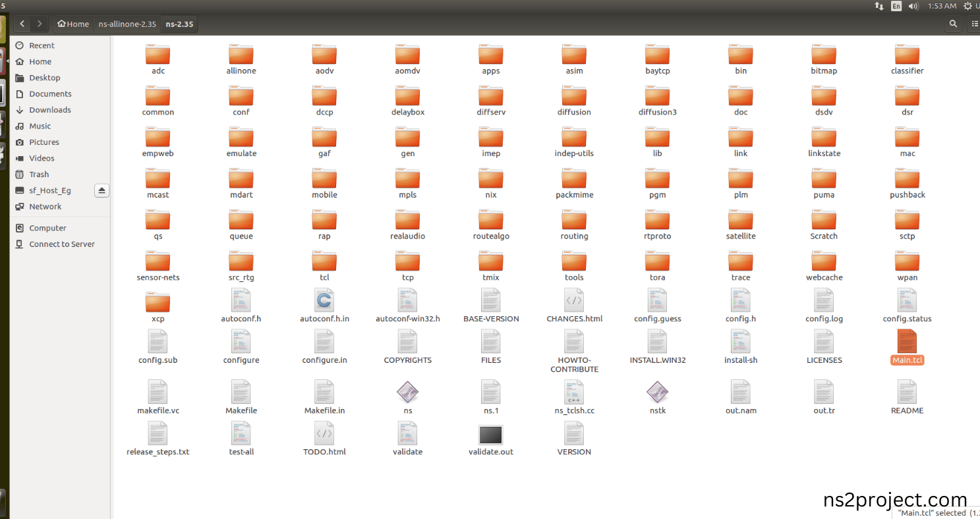Open the tcl folder

(324, 262)
